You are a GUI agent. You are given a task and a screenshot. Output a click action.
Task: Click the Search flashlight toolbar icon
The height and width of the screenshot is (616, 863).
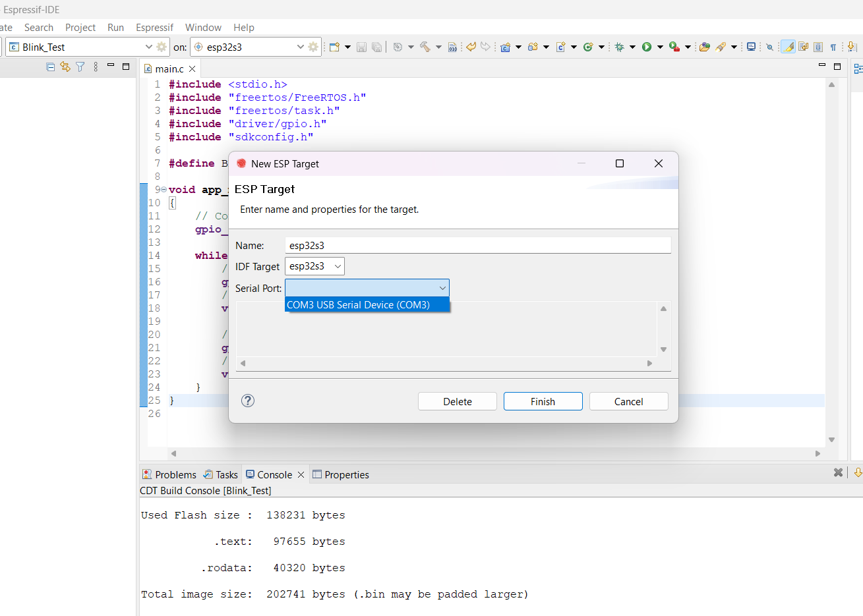pyautogui.click(x=721, y=47)
